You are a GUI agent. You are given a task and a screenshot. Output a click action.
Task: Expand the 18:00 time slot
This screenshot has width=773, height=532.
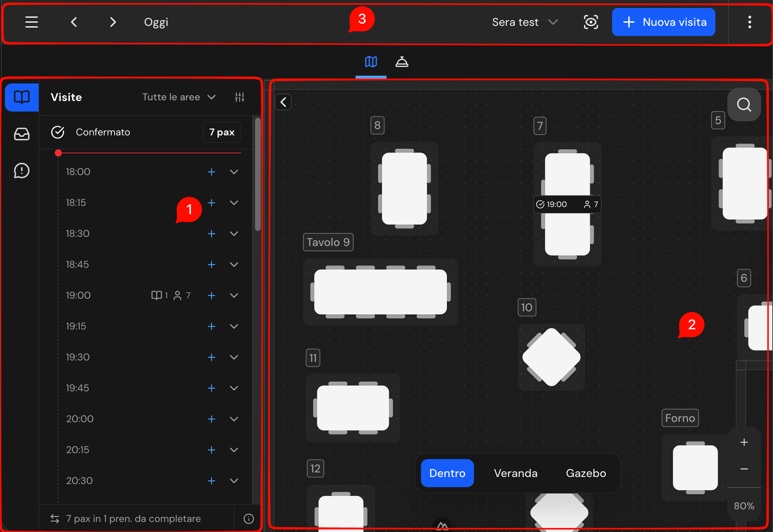(x=234, y=172)
